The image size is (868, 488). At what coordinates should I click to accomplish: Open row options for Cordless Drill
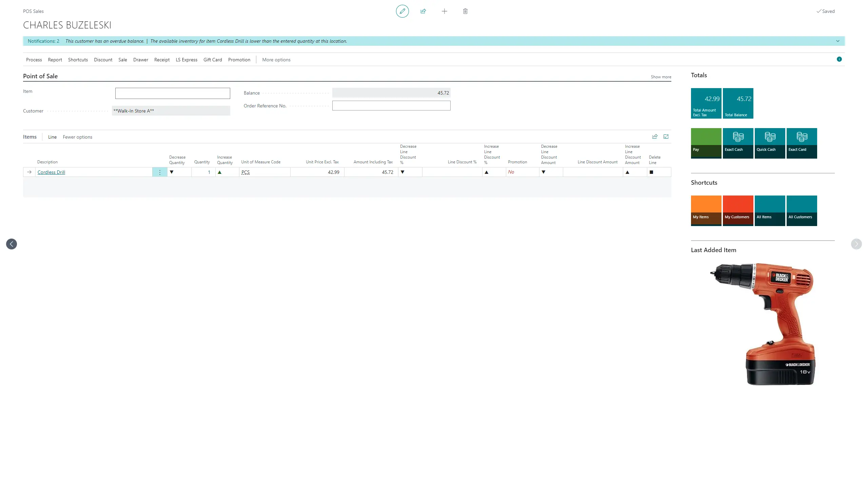(160, 172)
